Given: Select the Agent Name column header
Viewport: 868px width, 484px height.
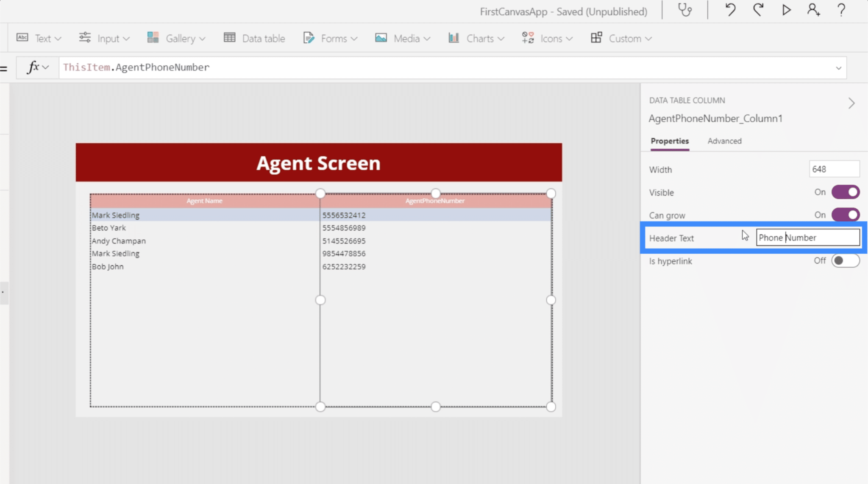Looking at the screenshot, I should tap(205, 201).
